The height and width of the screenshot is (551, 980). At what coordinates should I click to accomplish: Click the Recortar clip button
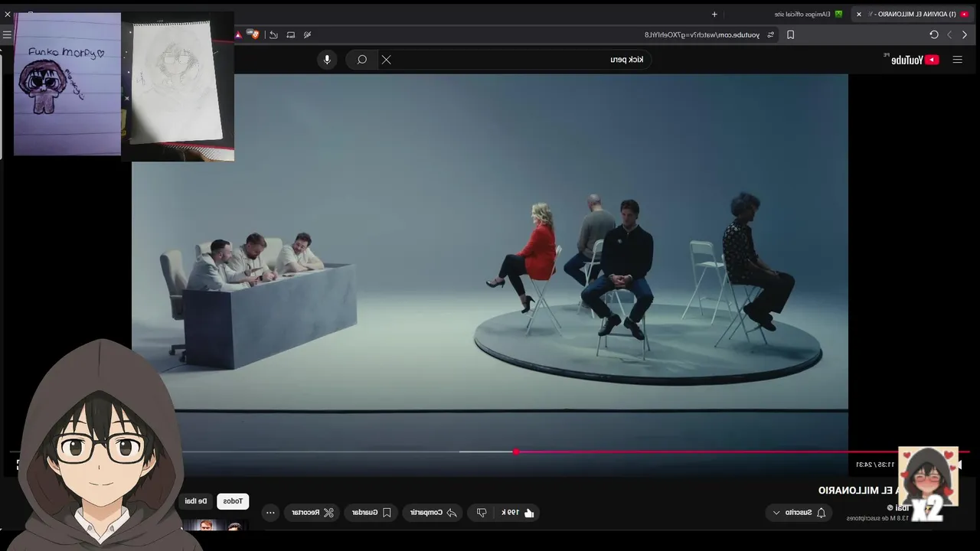pyautogui.click(x=312, y=513)
